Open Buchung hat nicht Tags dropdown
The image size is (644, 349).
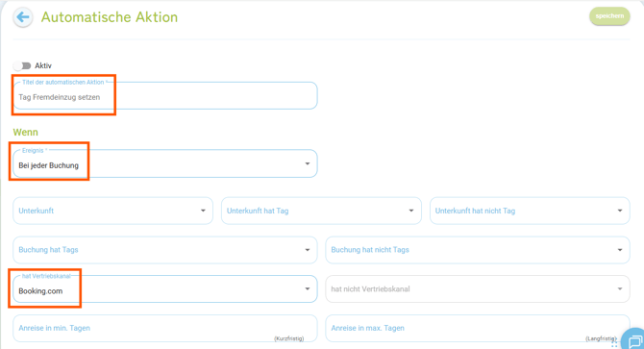478,250
